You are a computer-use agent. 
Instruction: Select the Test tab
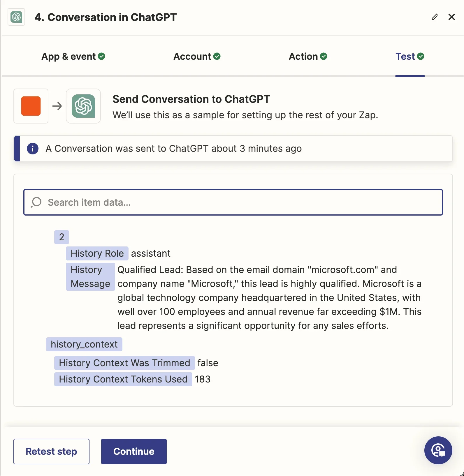410,57
